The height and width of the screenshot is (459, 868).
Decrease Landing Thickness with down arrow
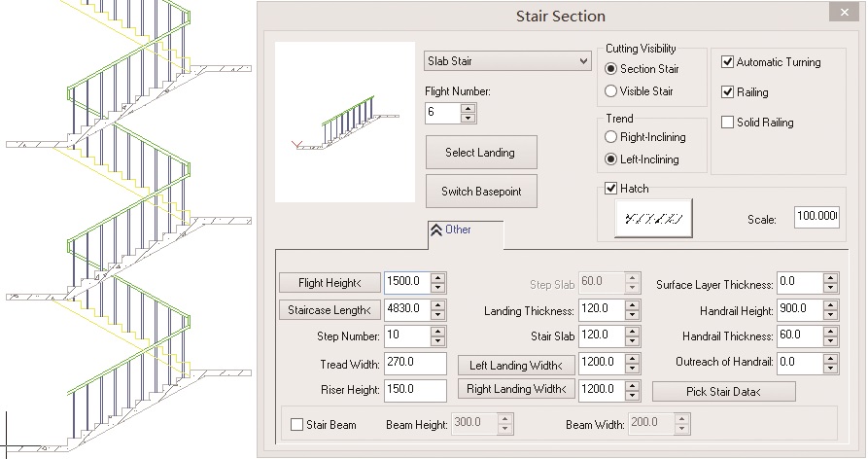pos(632,314)
